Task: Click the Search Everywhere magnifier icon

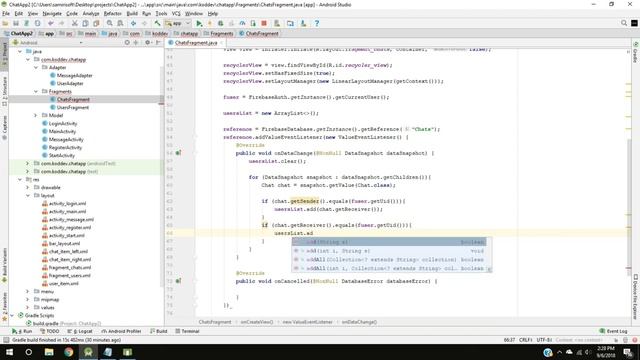Action: click(x=624, y=23)
